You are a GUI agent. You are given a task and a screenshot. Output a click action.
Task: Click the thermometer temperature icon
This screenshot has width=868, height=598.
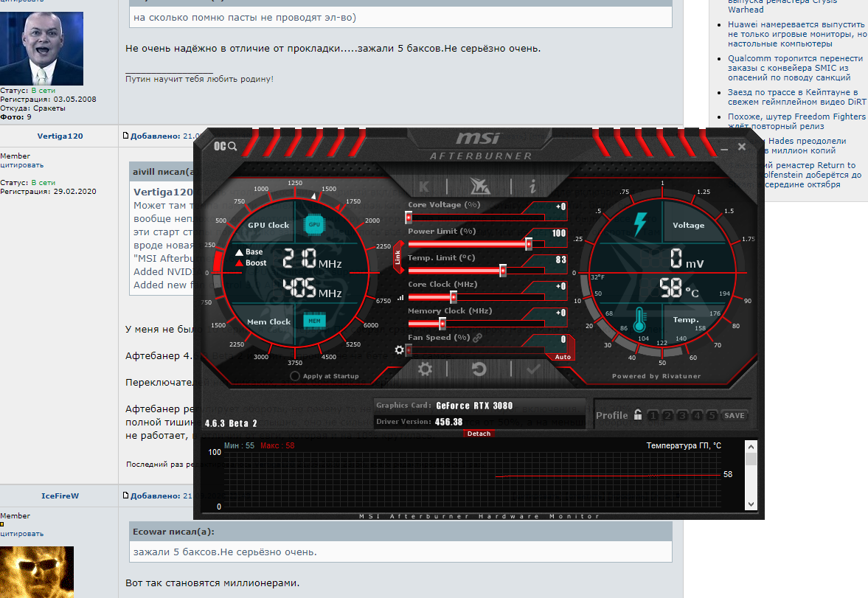click(x=640, y=320)
